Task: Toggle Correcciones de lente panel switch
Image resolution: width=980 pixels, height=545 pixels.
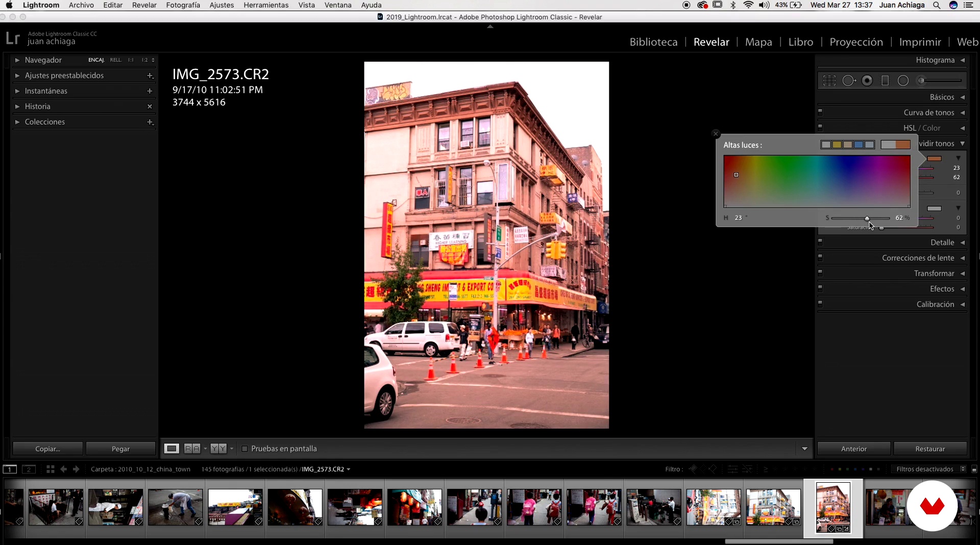Action: pyautogui.click(x=820, y=257)
